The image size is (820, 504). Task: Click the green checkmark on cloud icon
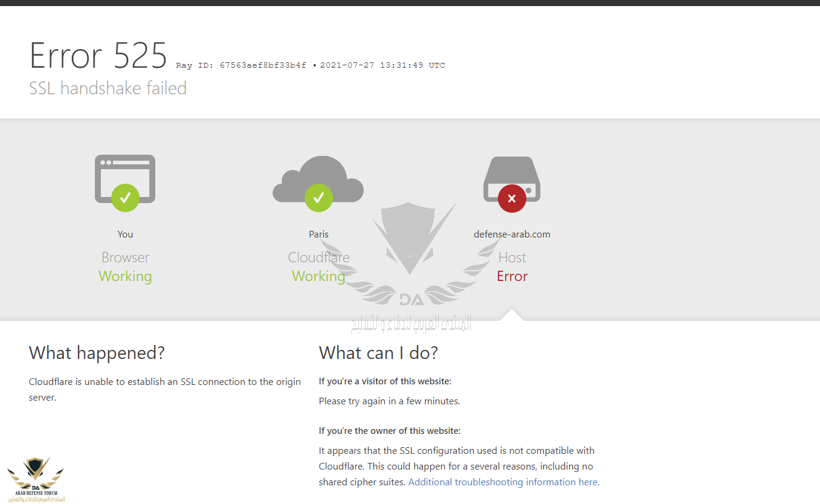(x=318, y=198)
